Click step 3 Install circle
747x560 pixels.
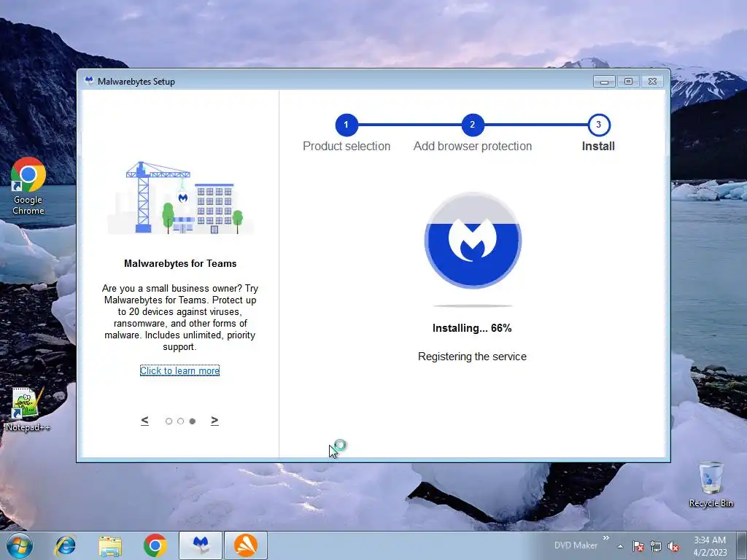[x=598, y=125]
